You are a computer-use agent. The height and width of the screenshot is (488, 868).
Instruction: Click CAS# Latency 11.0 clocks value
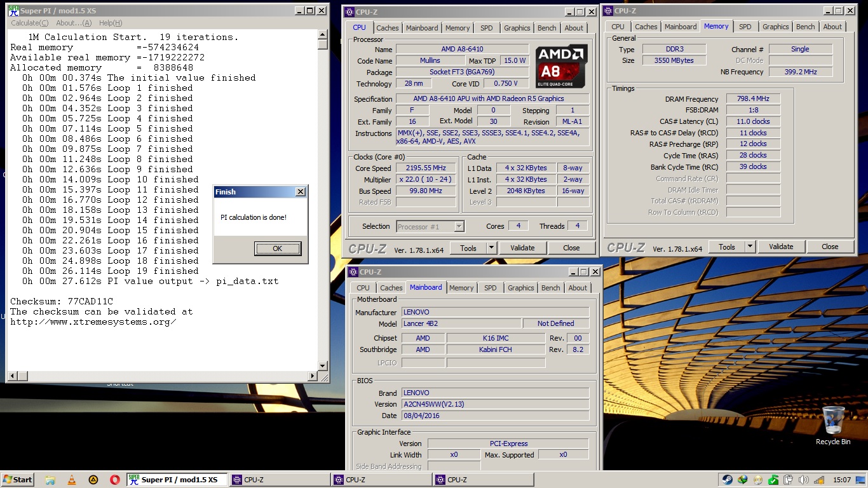753,121
